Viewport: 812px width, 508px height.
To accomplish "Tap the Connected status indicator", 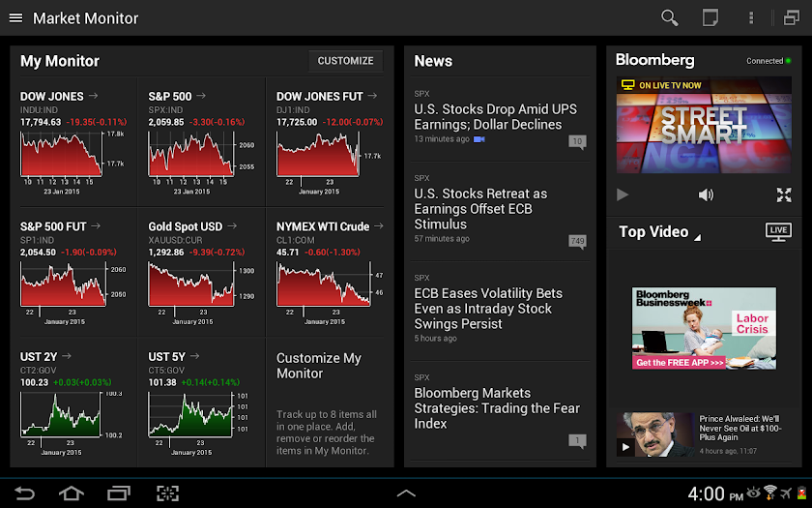I will [x=768, y=61].
